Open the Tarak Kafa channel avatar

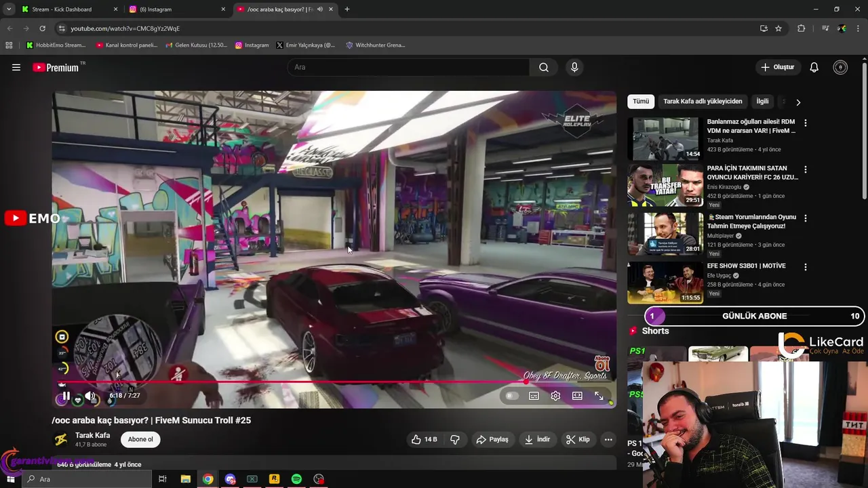61,439
